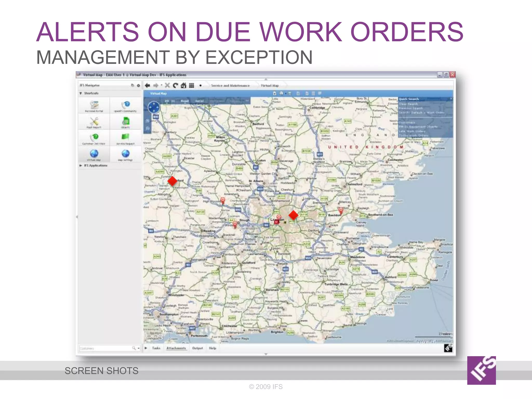The height and width of the screenshot is (399, 532).
Task: Click the Forward navigation arrow
Action: click(156, 85)
